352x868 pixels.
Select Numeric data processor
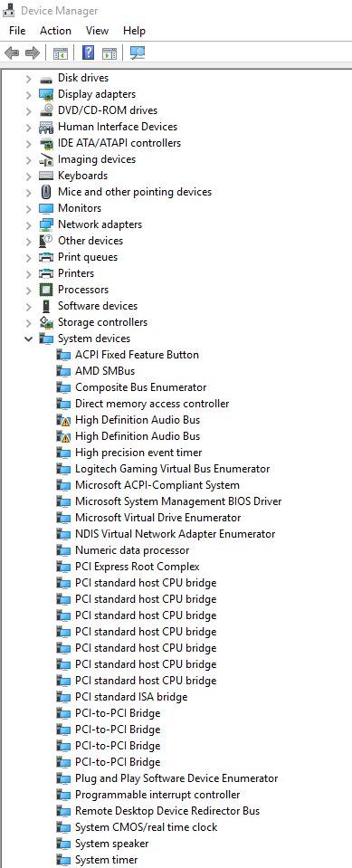tap(132, 550)
